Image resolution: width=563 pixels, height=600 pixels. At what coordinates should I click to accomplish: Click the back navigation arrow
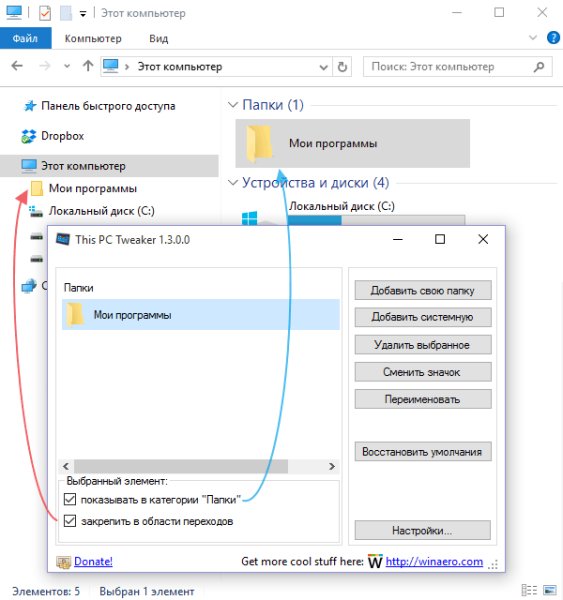17,66
